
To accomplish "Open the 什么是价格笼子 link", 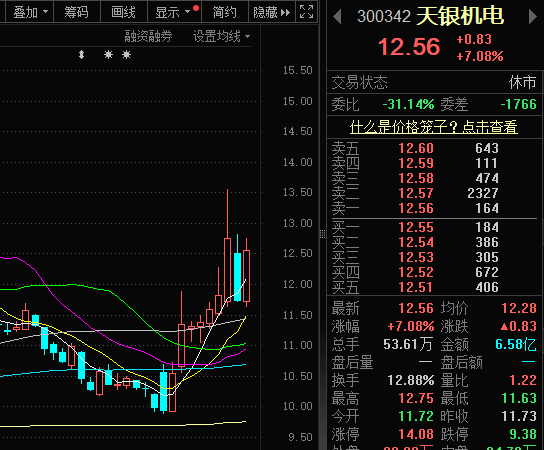I will [434, 127].
